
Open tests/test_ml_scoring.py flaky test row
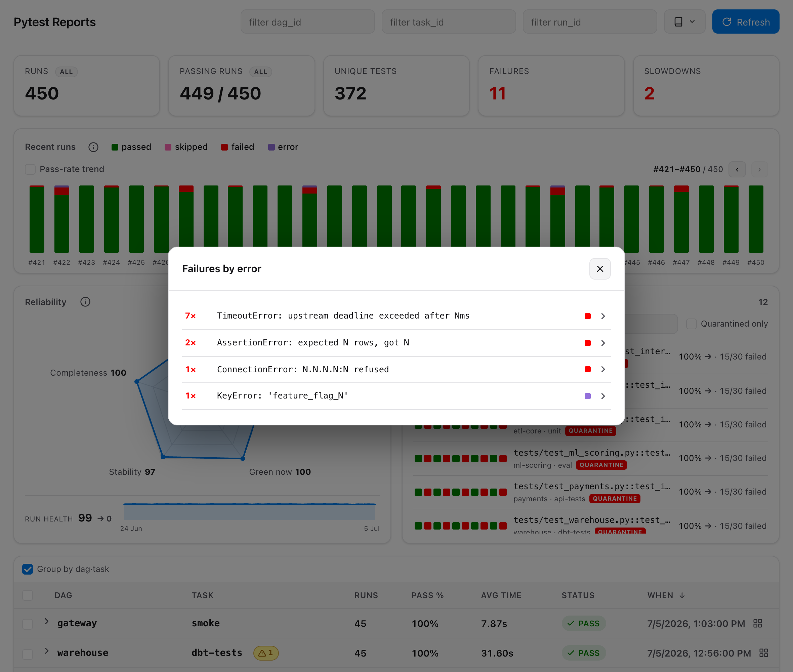pyautogui.click(x=590, y=459)
